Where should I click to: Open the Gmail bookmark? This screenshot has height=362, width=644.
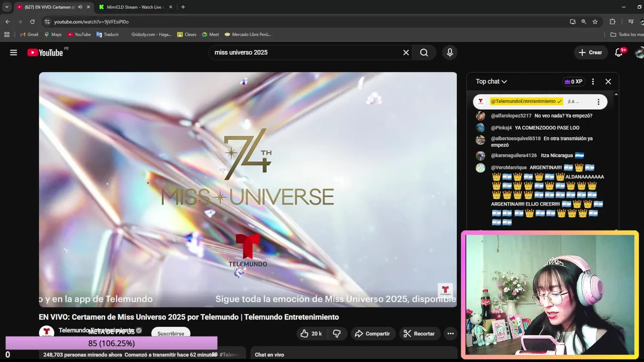[x=29, y=35]
